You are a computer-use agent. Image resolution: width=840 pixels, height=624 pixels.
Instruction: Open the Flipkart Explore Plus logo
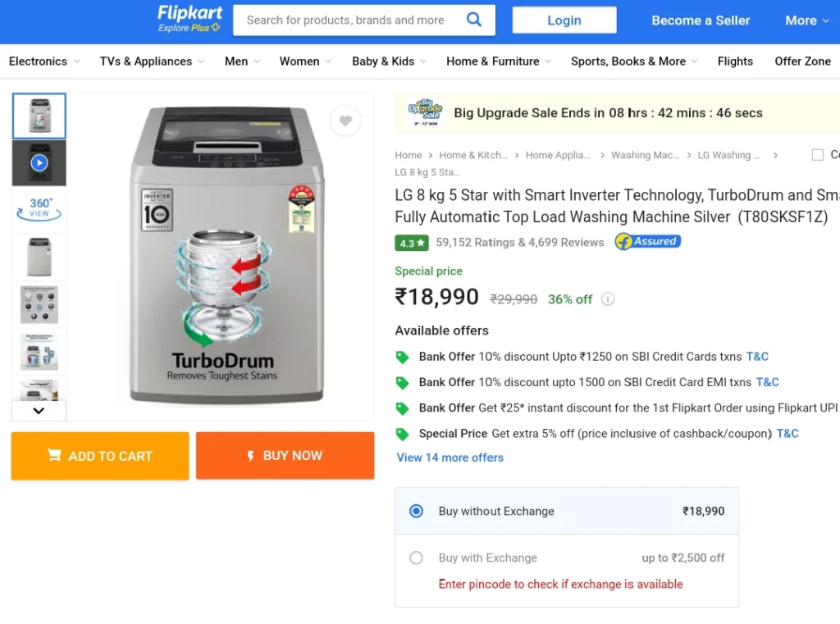coord(189,19)
